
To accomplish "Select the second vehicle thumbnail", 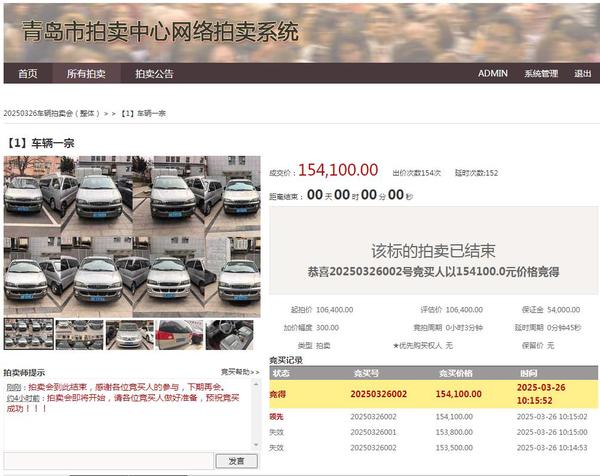I will pyautogui.click(x=79, y=334).
